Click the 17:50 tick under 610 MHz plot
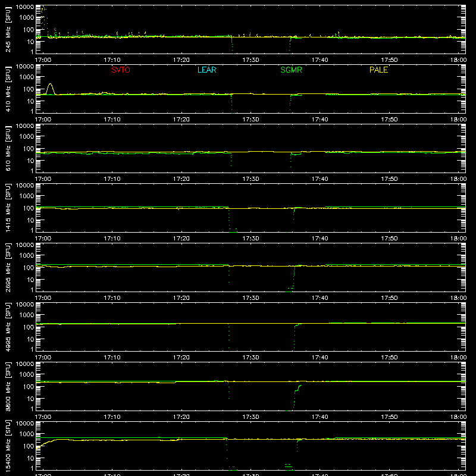476x476 pixels. [389, 179]
